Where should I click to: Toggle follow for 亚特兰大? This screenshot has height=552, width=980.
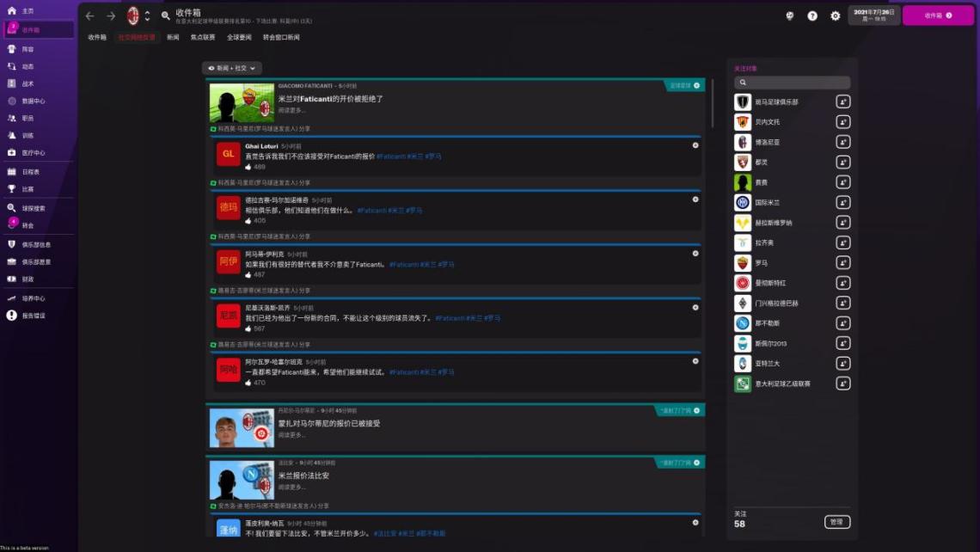(x=842, y=363)
